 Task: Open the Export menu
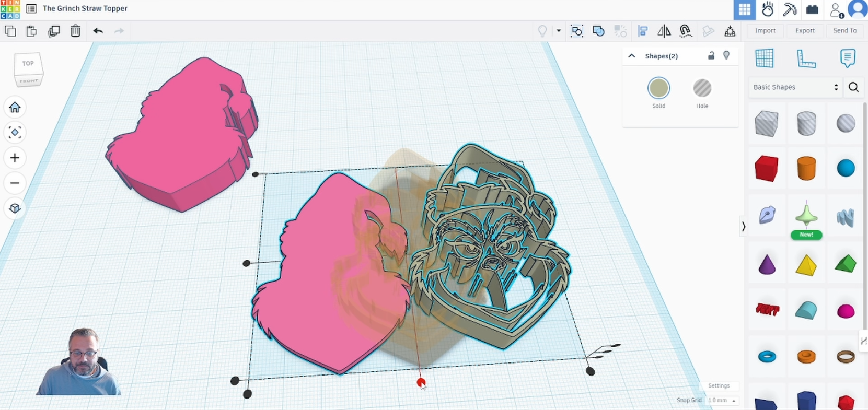tap(805, 31)
